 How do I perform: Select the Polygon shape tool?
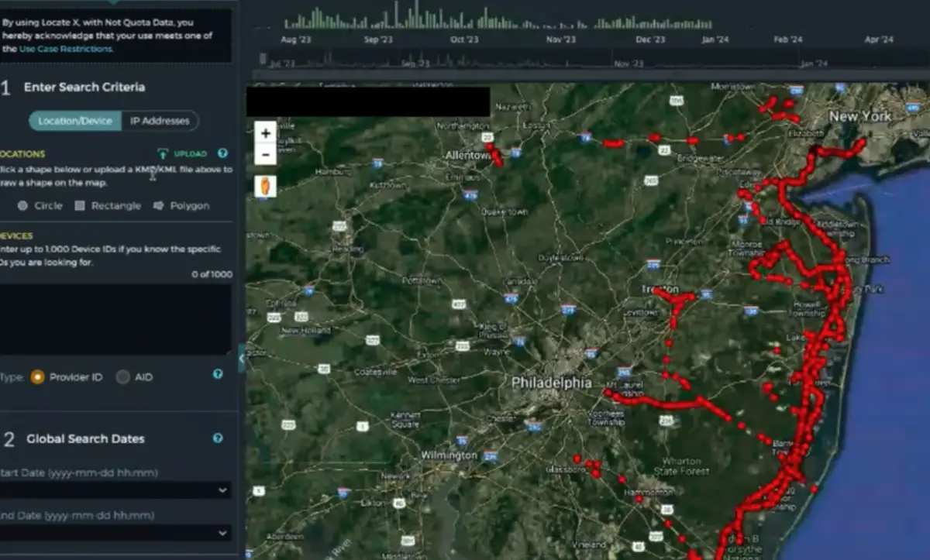181,206
